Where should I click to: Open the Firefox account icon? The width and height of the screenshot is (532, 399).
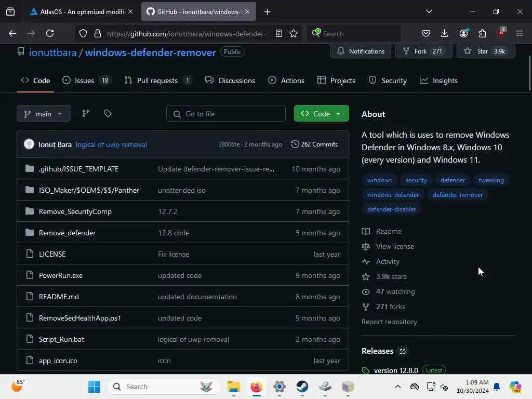pyautogui.click(x=463, y=33)
